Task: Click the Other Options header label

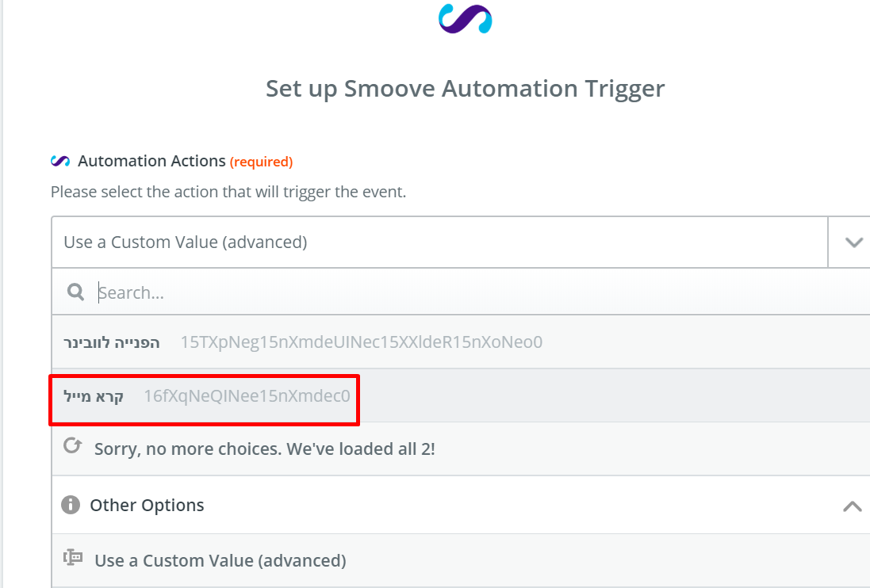Action: click(x=147, y=505)
